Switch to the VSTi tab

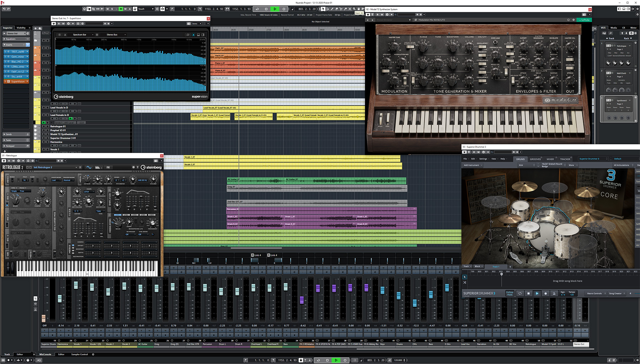[x=603, y=28]
